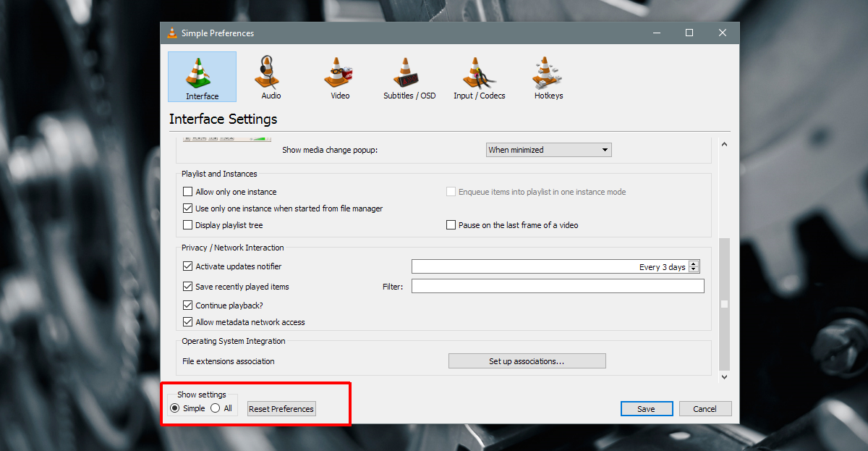Save the preferences
The width and height of the screenshot is (868, 451).
point(646,409)
